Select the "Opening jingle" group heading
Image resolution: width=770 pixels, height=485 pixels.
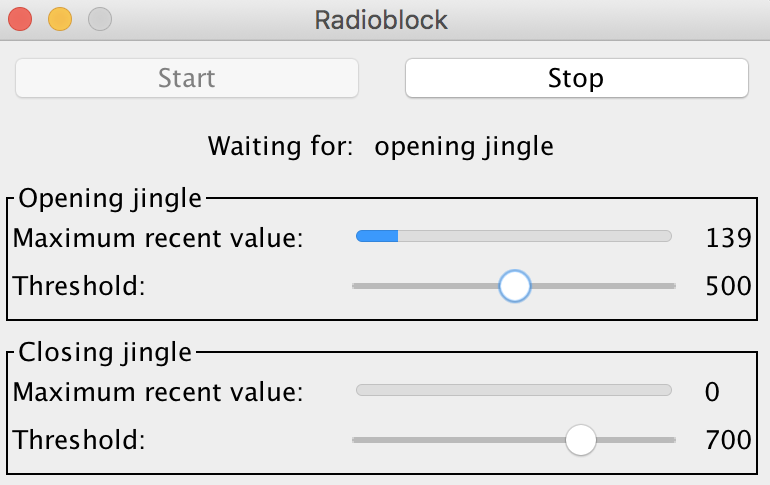110,198
